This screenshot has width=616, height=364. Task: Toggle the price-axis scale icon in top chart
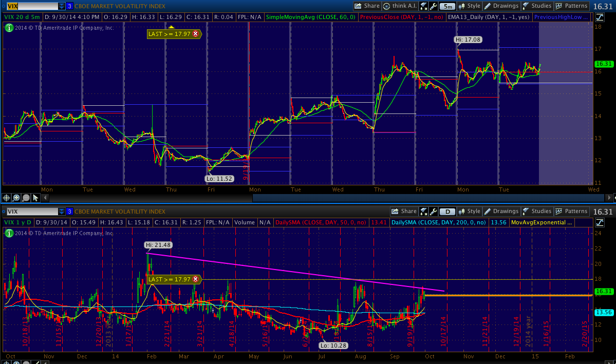600,17
